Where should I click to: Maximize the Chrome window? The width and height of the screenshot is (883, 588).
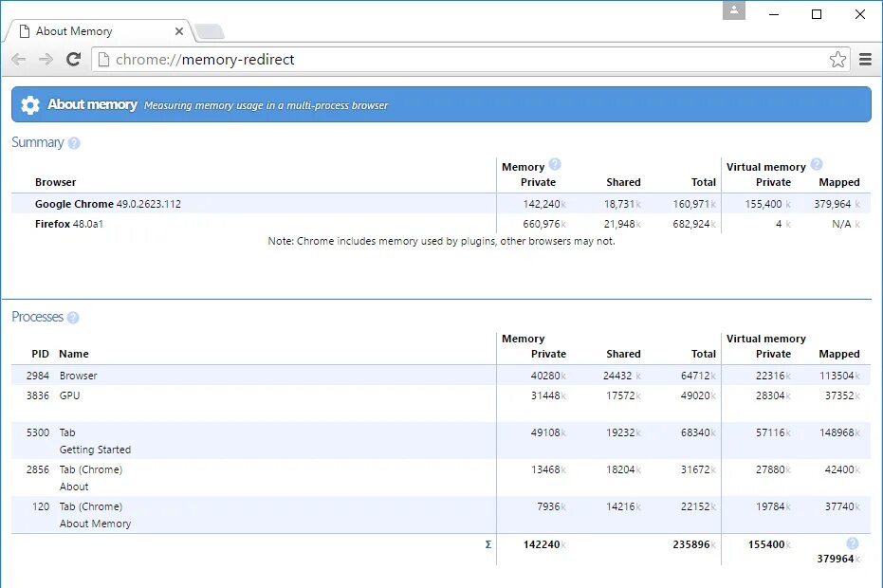pyautogui.click(x=817, y=14)
